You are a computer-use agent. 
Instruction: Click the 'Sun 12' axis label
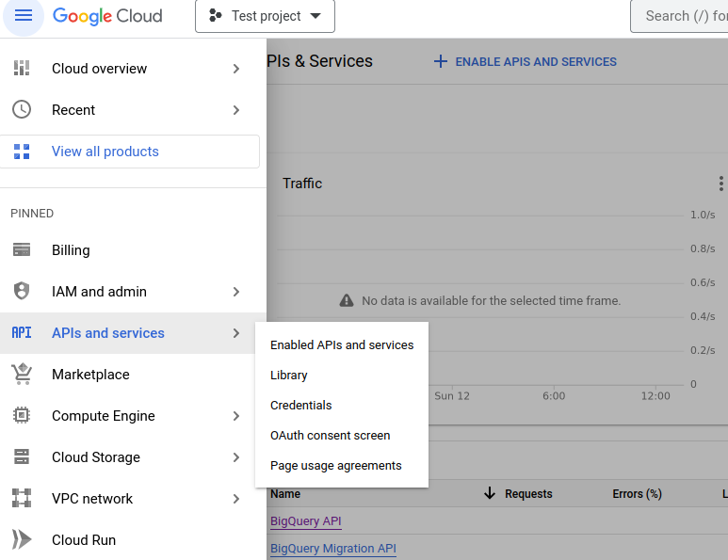click(452, 396)
